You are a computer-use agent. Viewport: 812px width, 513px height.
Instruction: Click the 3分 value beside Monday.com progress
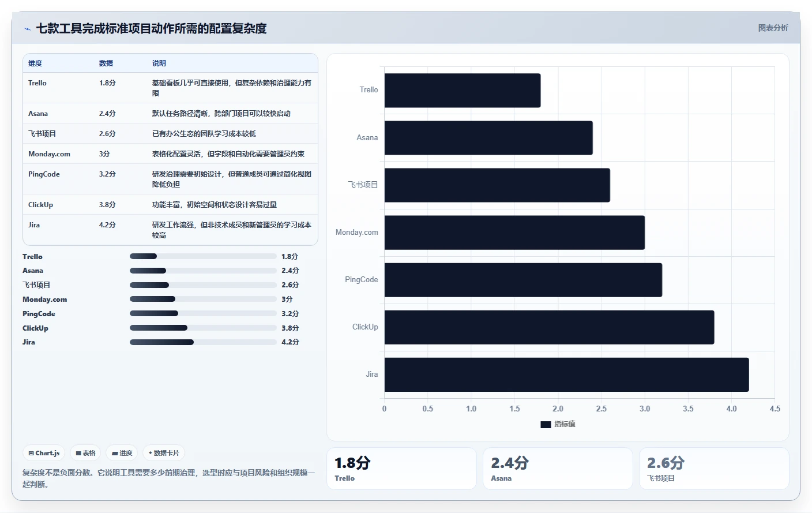click(287, 299)
